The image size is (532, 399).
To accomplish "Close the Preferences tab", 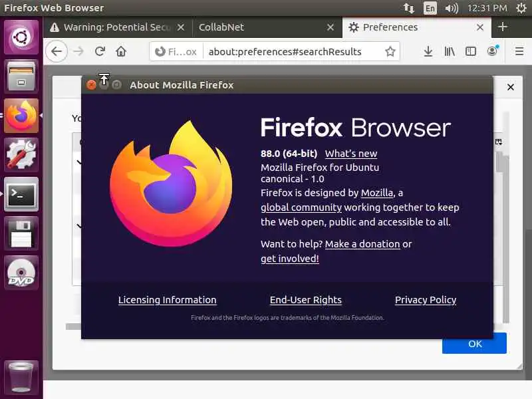I will [x=479, y=27].
